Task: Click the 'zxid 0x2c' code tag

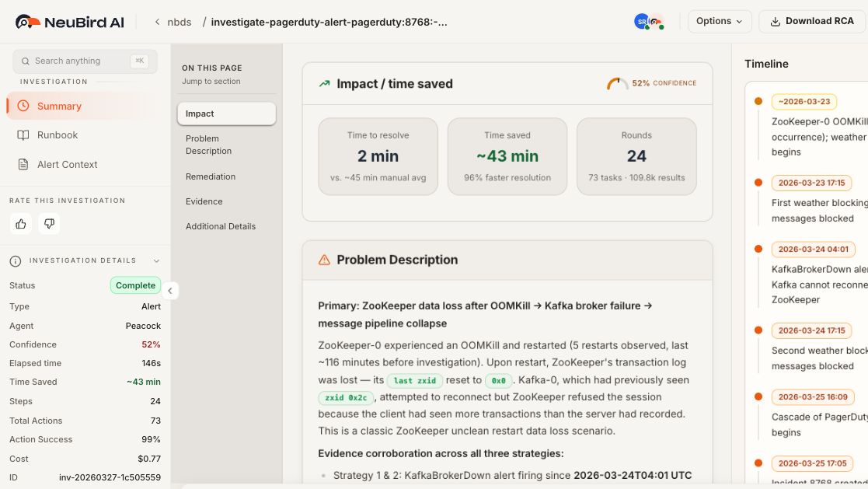Action: (346, 397)
